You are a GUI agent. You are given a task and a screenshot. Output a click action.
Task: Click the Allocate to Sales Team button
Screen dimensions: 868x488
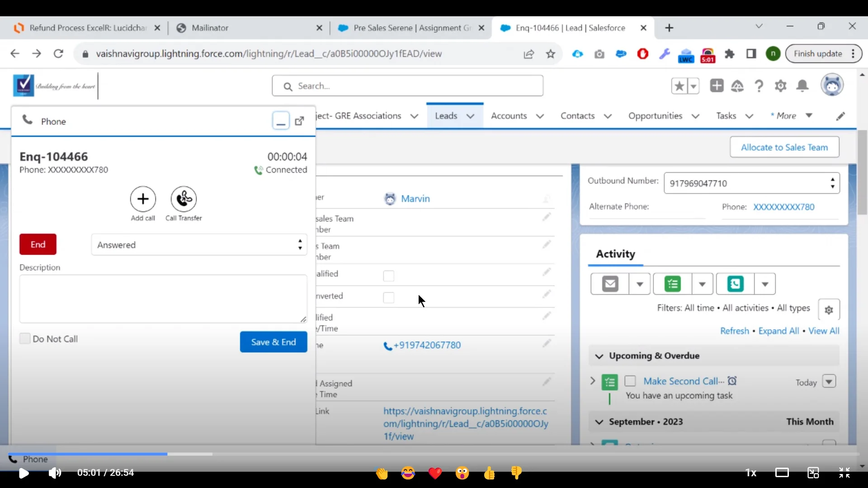point(784,147)
